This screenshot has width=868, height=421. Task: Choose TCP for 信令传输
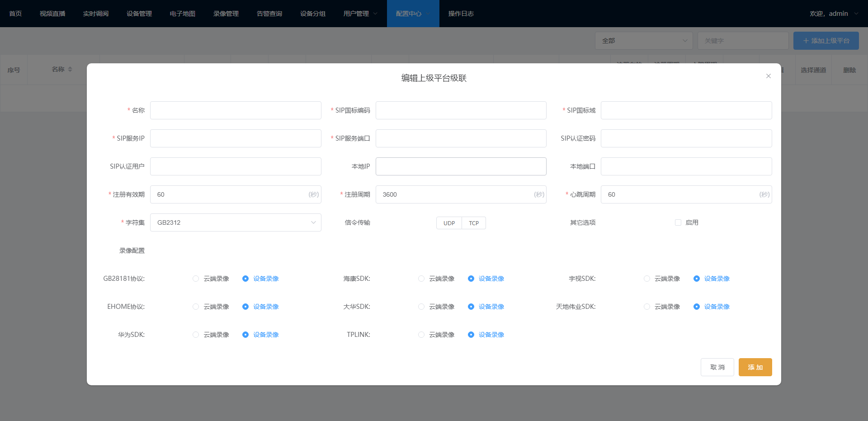pyautogui.click(x=474, y=223)
